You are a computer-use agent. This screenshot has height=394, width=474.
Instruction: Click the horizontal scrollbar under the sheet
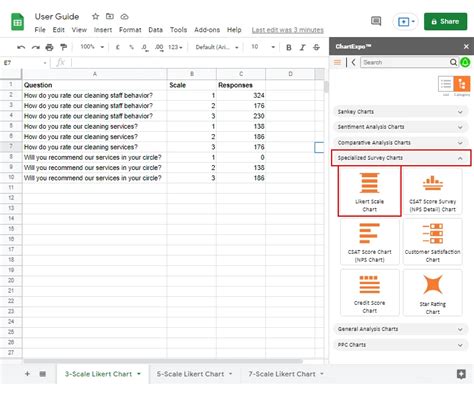click(x=163, y=361)
